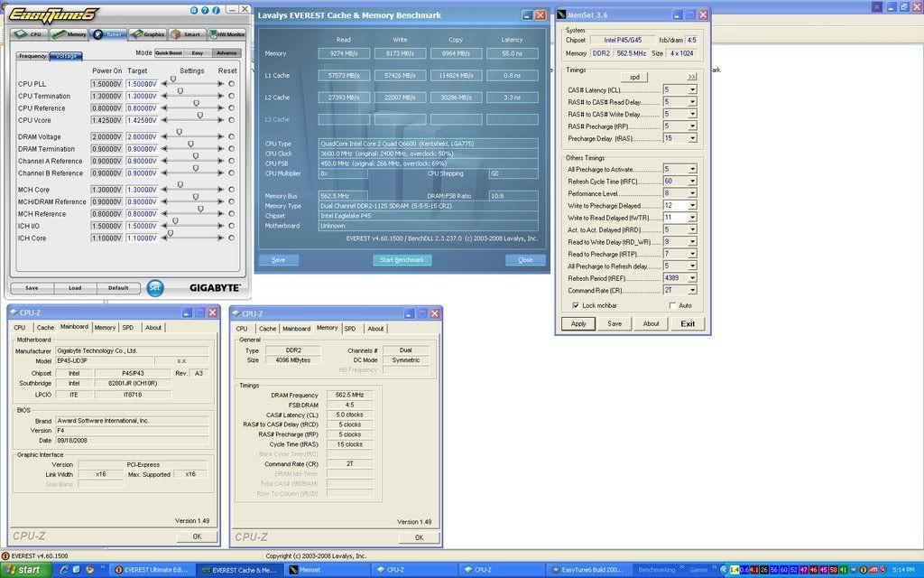Select the ICH I/O reset radio button

(x=232, y=226)
